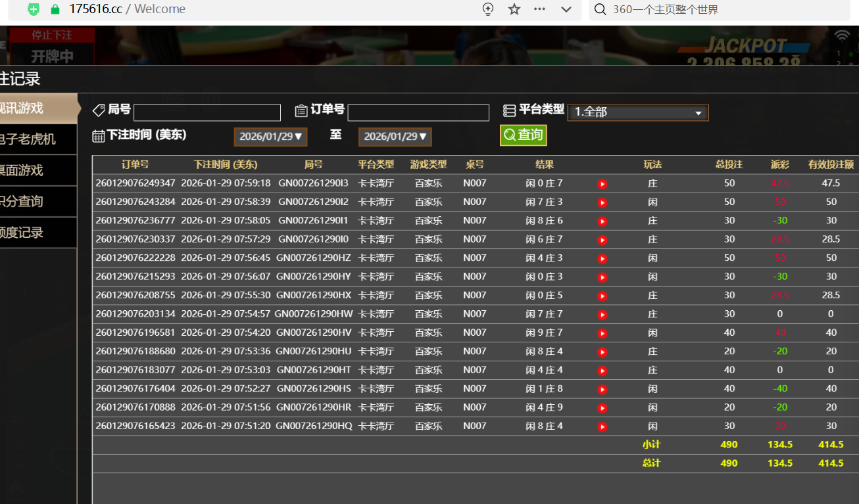Open the browser three-dot more menu
The width and height of the screenshot is (859, 504).
coord(540,9)
